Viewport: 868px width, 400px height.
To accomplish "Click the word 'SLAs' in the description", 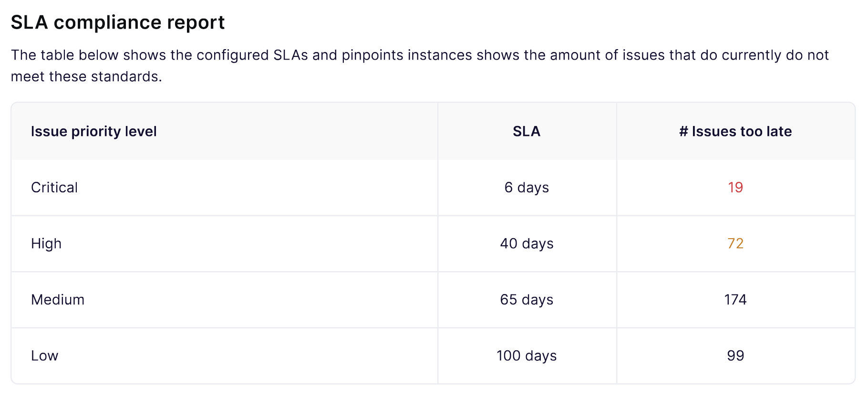I will tap(290, 55).
